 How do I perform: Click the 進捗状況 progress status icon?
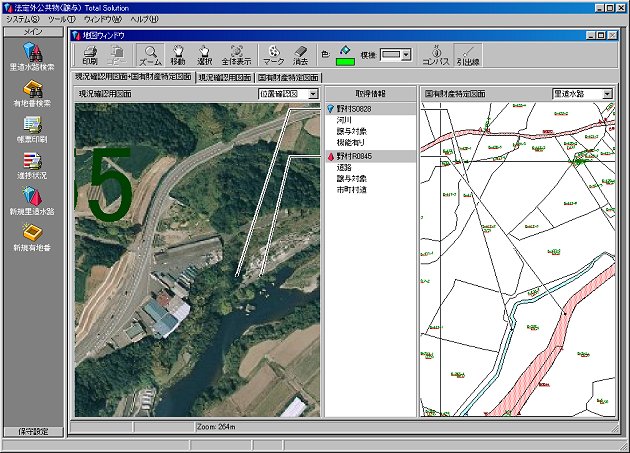click(32, 166)
